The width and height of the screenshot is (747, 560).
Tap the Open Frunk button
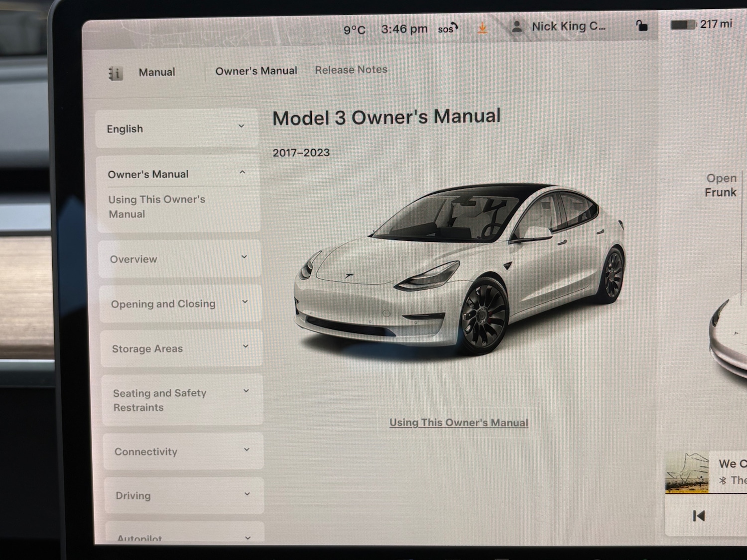tap(721, 185)
